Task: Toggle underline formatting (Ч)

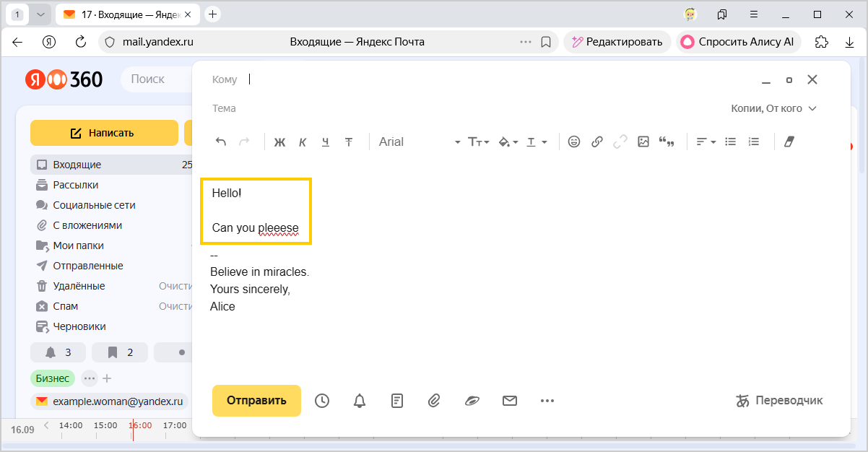Action: point(326,142)
